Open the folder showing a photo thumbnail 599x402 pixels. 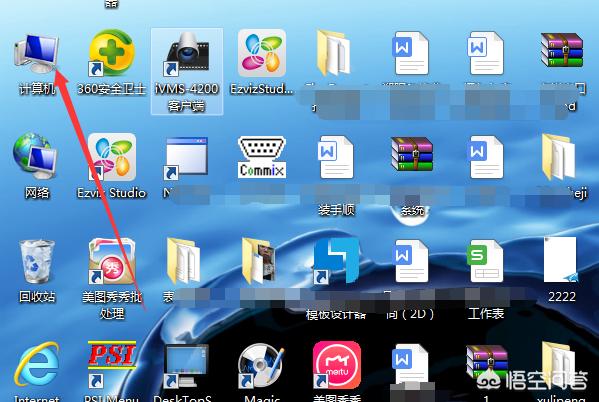[259, 261]
